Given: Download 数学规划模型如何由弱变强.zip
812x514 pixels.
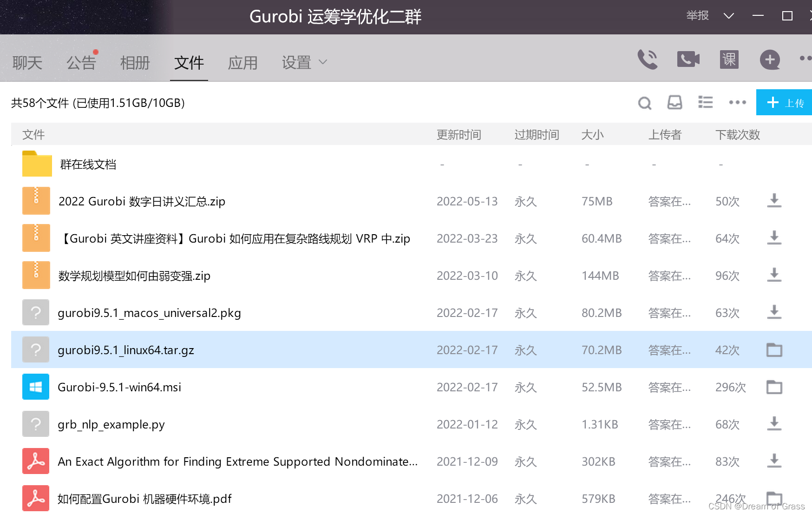Looking at the screenshot, I should [x=774, y=275].
